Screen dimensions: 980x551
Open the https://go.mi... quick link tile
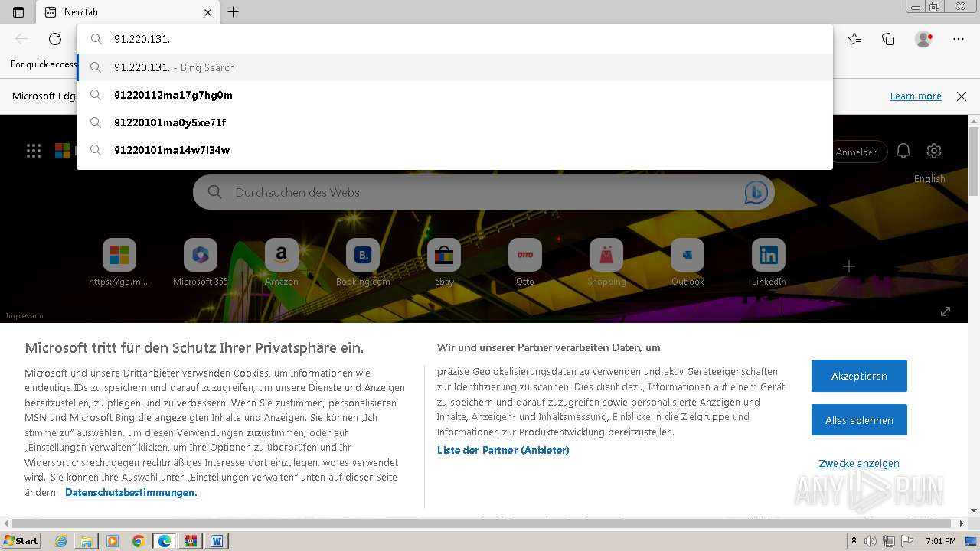click(x=119, y=262)
